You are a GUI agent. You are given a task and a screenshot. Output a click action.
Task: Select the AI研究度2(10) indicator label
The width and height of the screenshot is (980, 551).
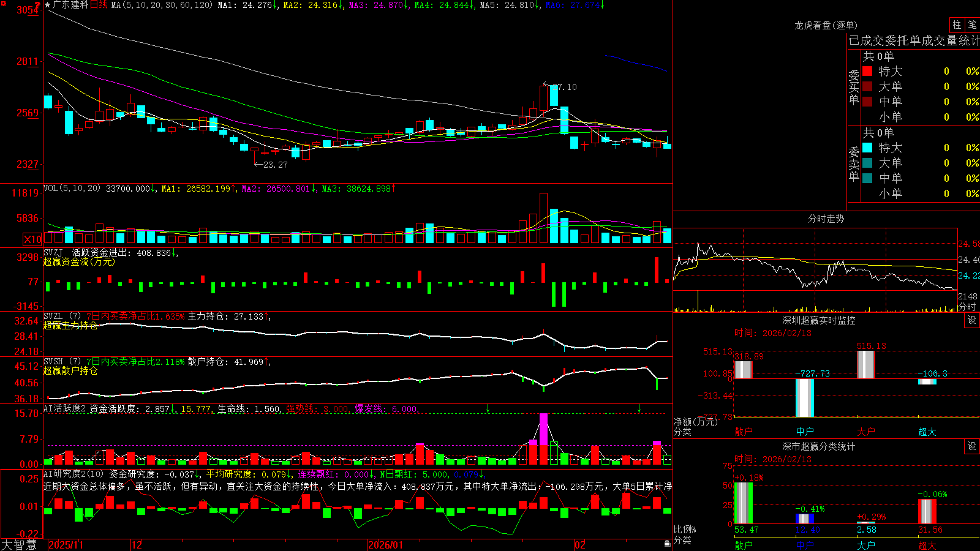73,474
